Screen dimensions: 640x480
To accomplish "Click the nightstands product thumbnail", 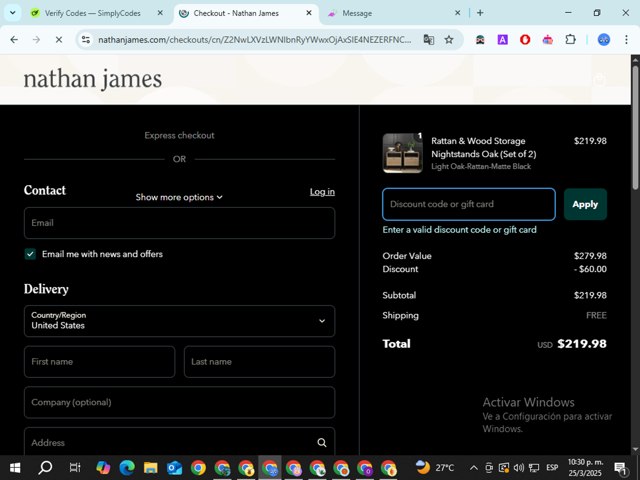I will [x=402, y=153].
